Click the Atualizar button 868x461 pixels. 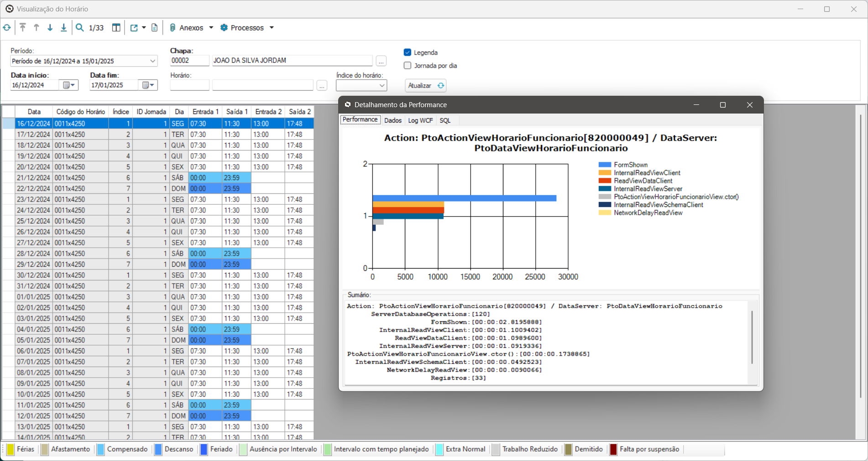426,86
